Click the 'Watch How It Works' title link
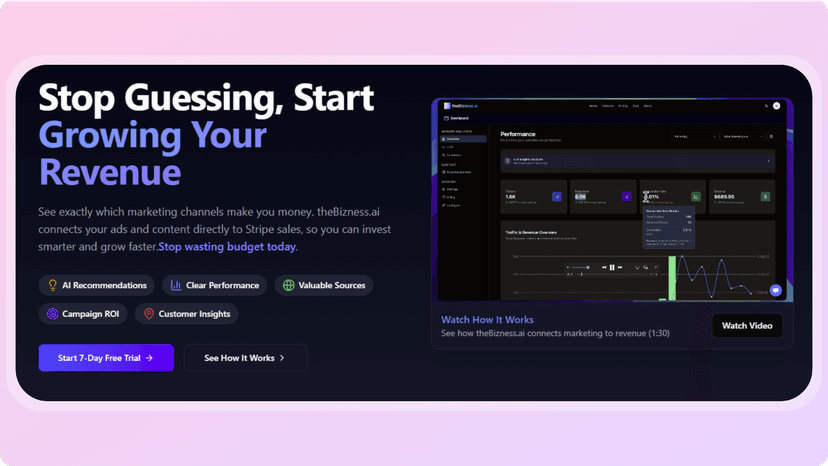Screen dimensions: 828x466 487,320
